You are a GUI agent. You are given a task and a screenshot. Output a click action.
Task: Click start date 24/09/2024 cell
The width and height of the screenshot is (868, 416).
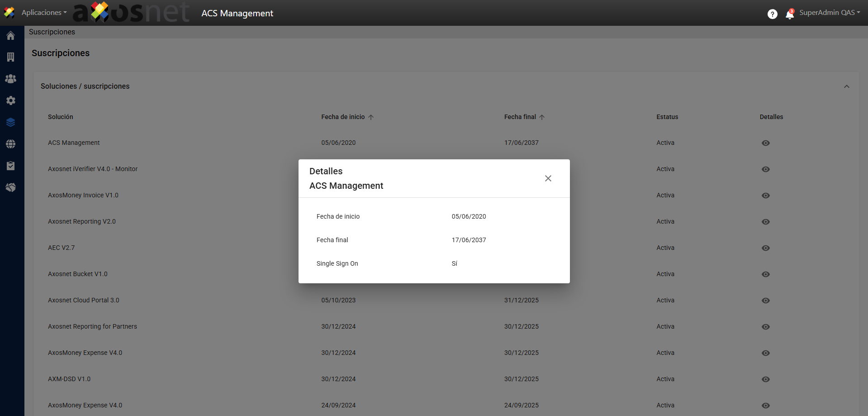[338, 405]
